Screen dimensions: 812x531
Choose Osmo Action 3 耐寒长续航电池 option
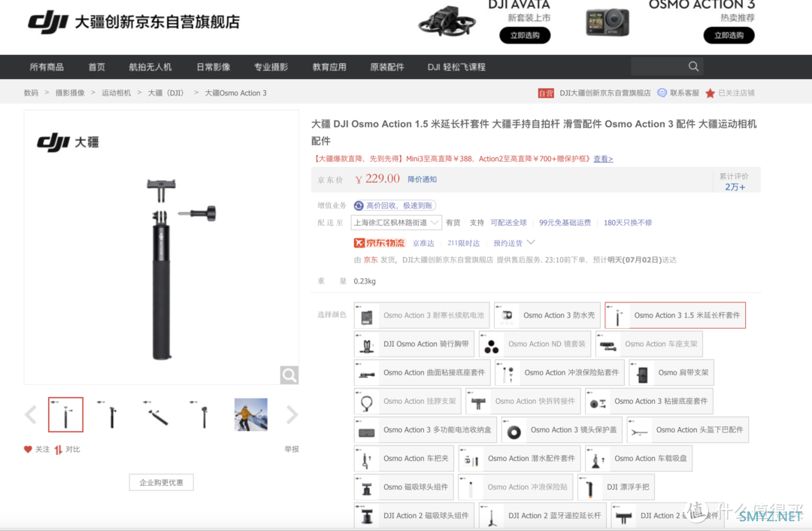tap(422, 315)
